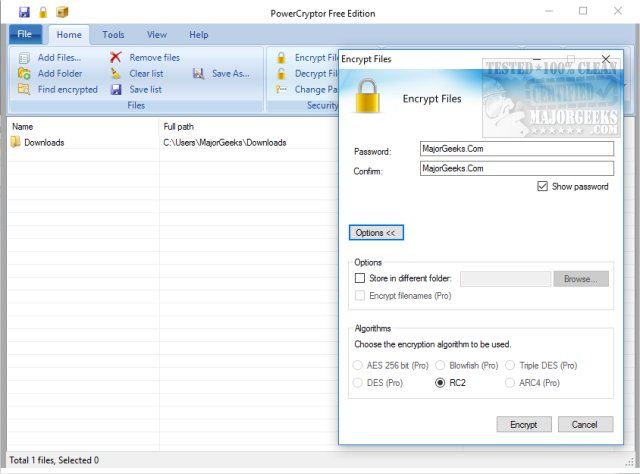Click the save icon in title bar
The image size is (640, 474).
tap(24, 12)
